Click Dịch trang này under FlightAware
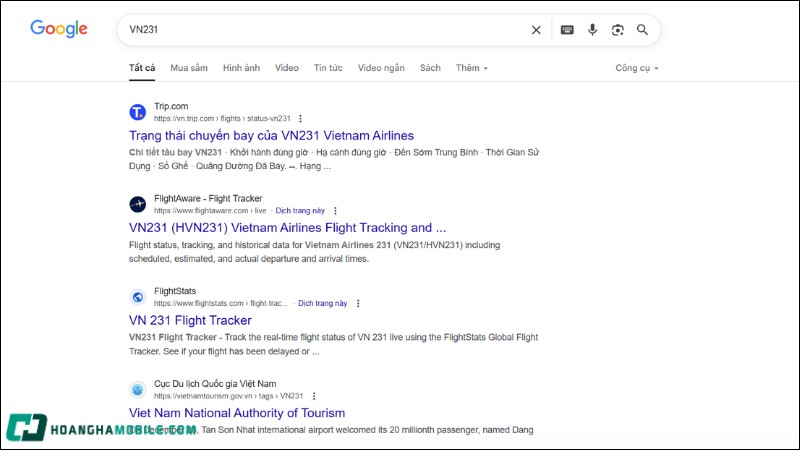This screenshot has width=800, height=450. pyautogui.click(x=300, y=211)
